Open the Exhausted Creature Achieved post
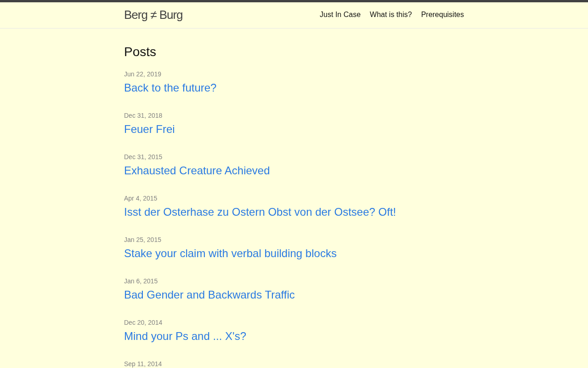This screenshot has height=368, width=588. click(x=197, y=171)
